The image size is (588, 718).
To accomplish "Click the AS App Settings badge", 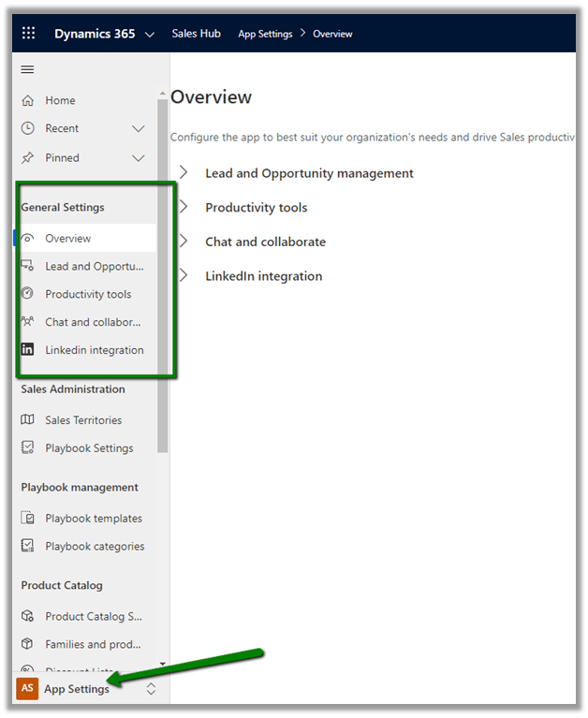I will click(28, 689).
